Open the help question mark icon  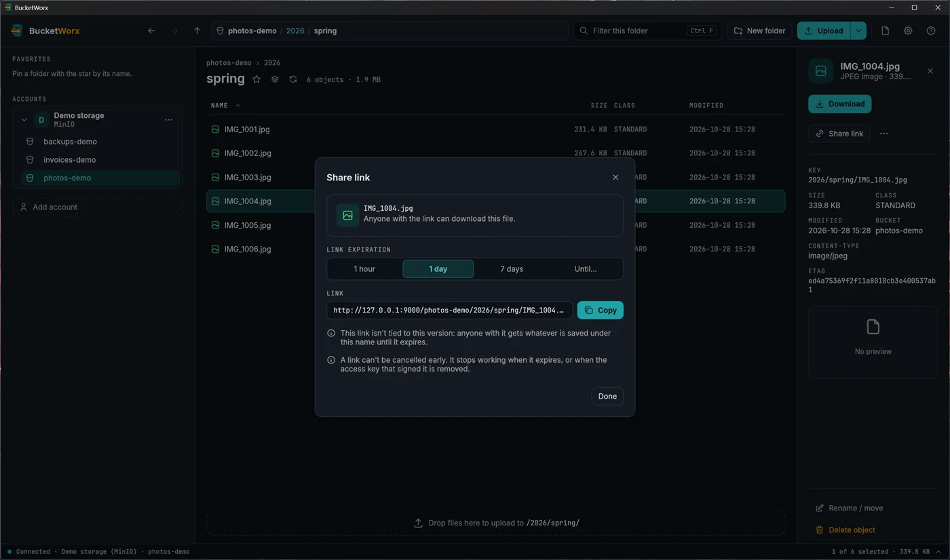931,31
